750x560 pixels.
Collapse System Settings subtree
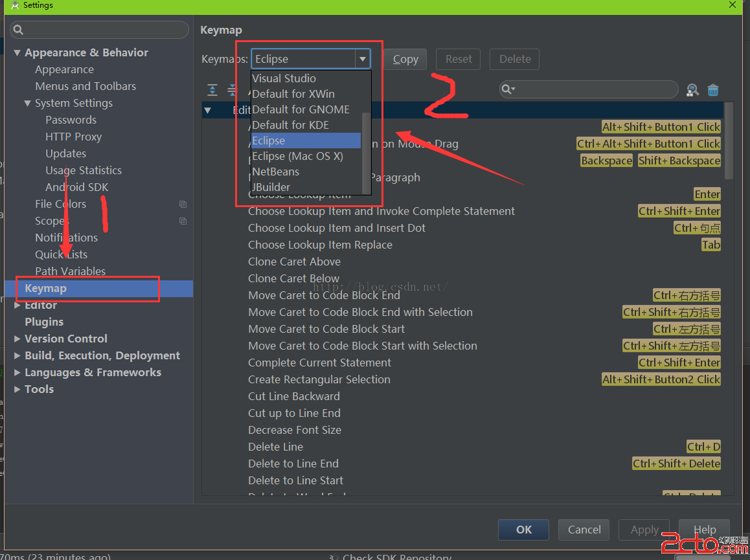(28, 104)
